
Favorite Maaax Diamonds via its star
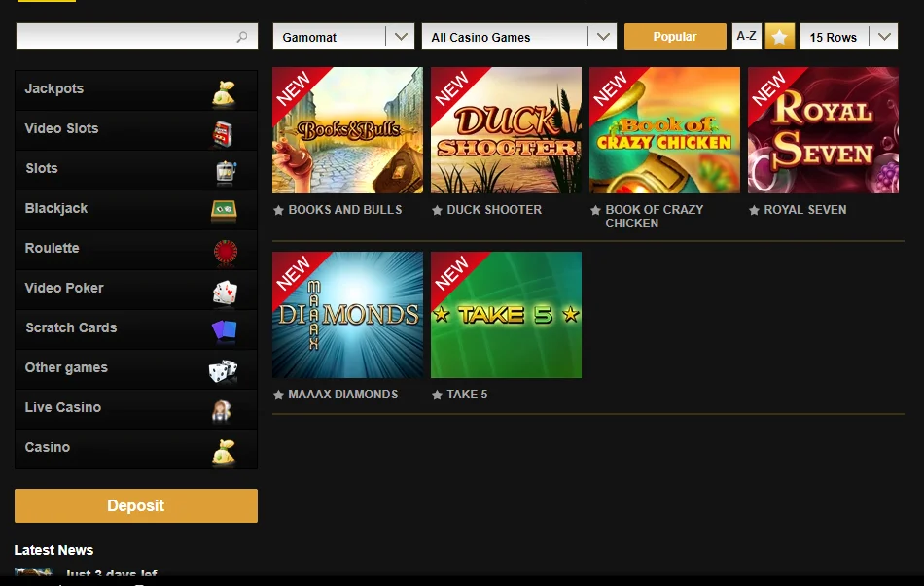pyautogui.click(x=279, y=395)
